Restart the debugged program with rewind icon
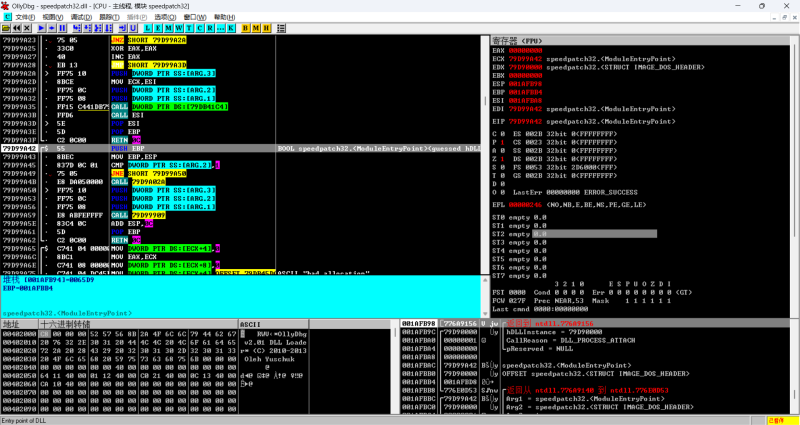The image size is (800, 425). click(x=16, y=28)
